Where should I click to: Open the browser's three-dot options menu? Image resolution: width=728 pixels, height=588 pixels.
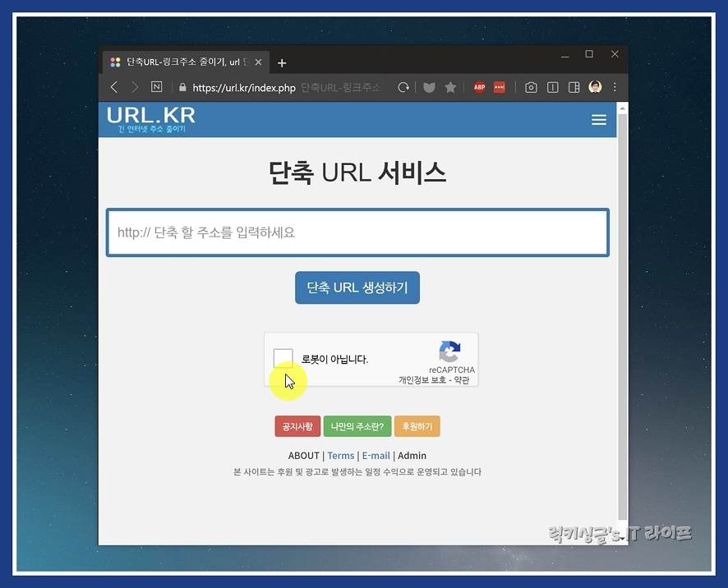[615, 87]
